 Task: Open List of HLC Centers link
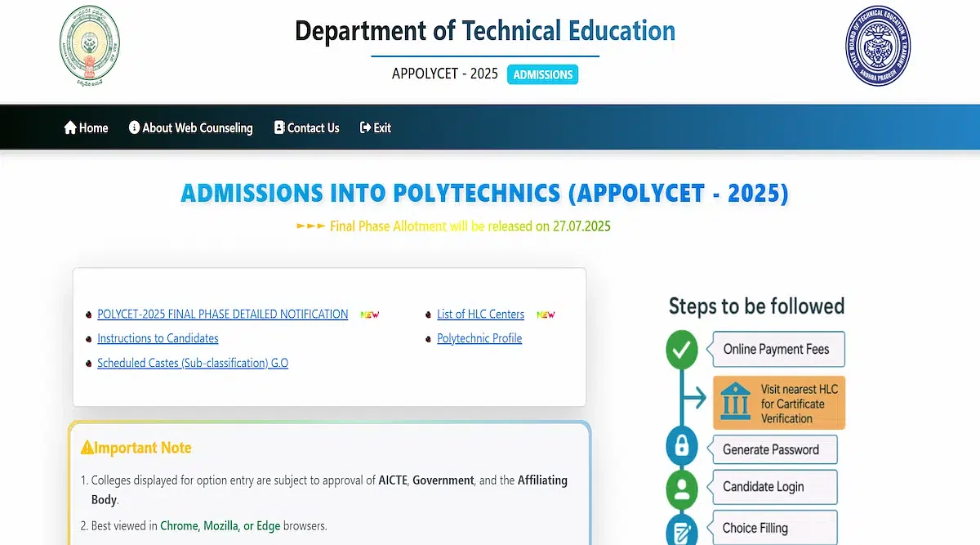click(x=480, y=314)
